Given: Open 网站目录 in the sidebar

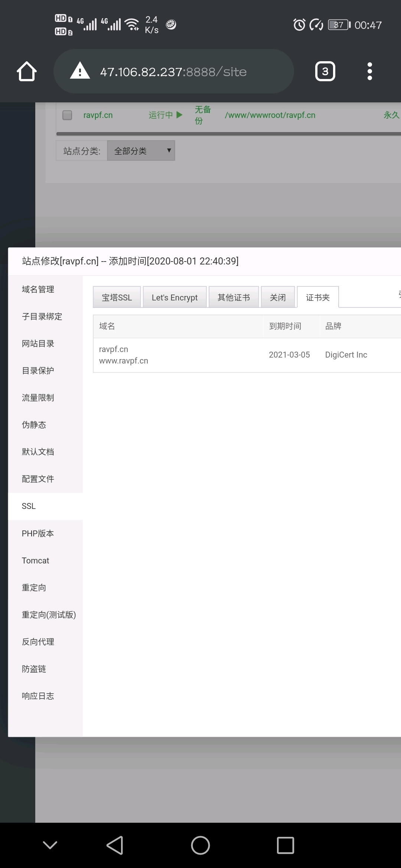Looking at the screenshot, I should pyautogui.click(x=45, y=343).
